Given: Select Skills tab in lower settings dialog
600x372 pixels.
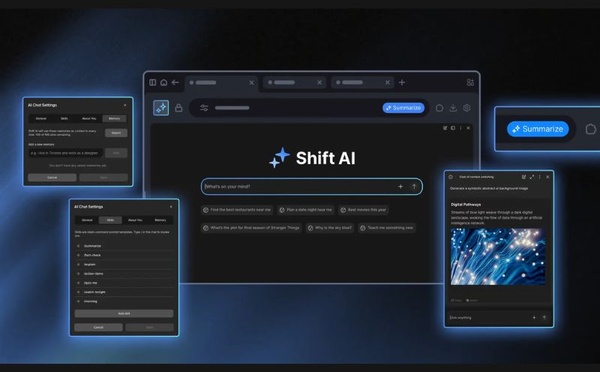Looking at the screenshot, I should (110, 220).
